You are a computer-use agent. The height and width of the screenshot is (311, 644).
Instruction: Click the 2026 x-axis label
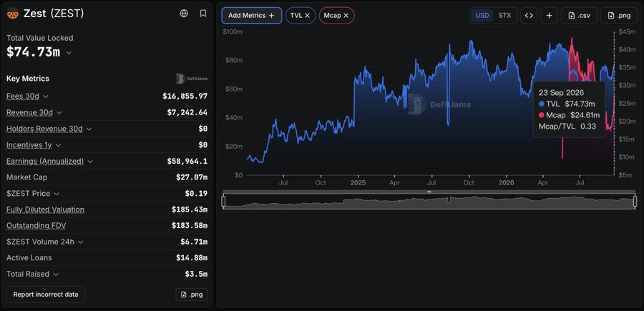coord(507,182)
